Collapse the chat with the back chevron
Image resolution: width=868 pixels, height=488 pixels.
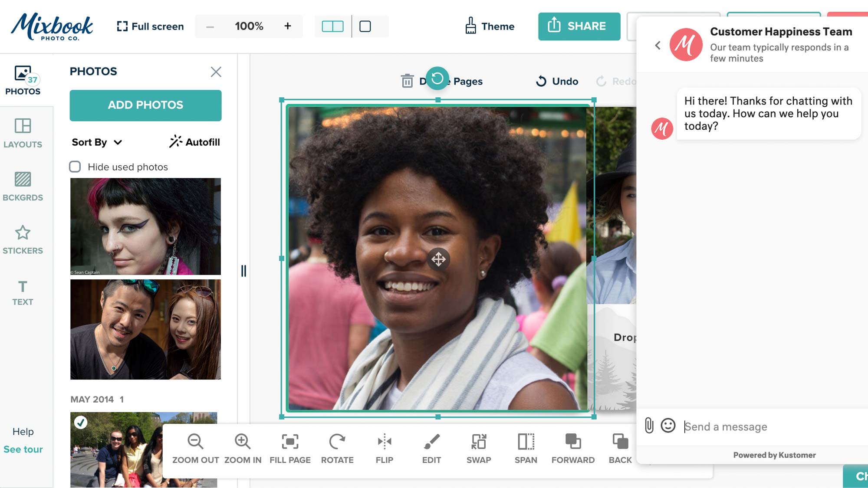point(658,45)
